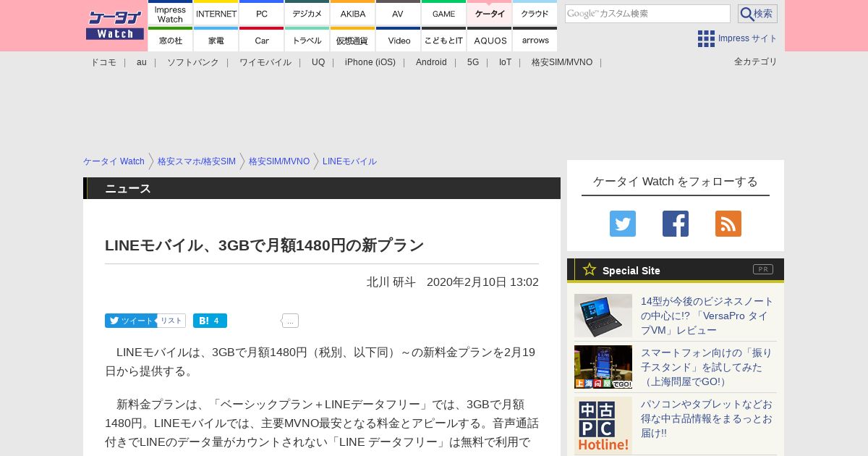Open the 振り子スタンド article link
Viewport: 868px width, 456px height.
(x=707, y=367)
